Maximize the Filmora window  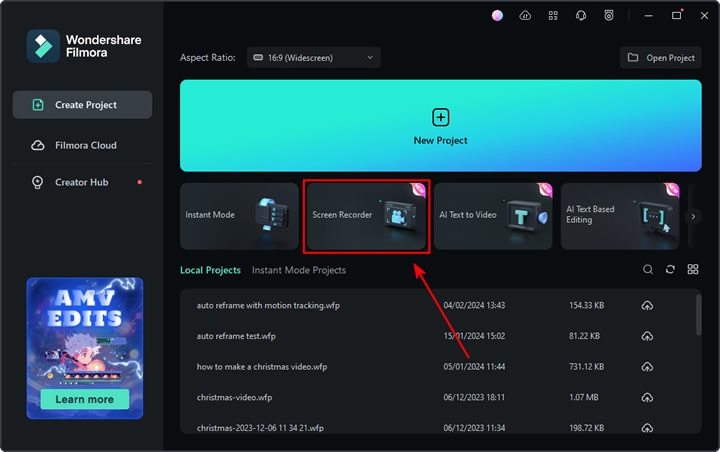point(676,16)
